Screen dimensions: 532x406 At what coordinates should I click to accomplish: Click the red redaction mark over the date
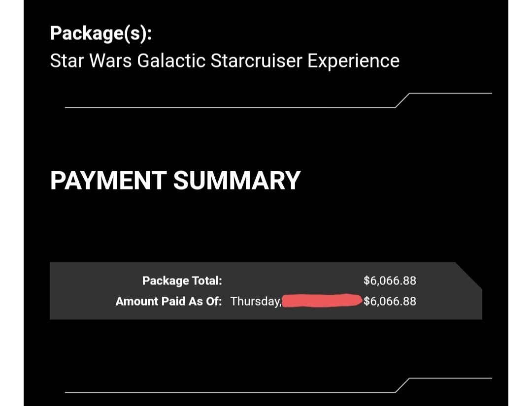(322, 301)
